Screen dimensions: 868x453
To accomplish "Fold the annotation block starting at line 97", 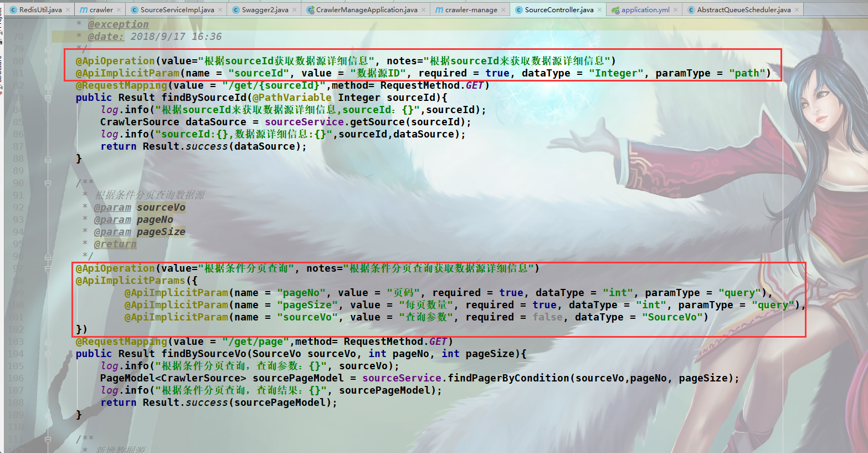I will point(48,269).
